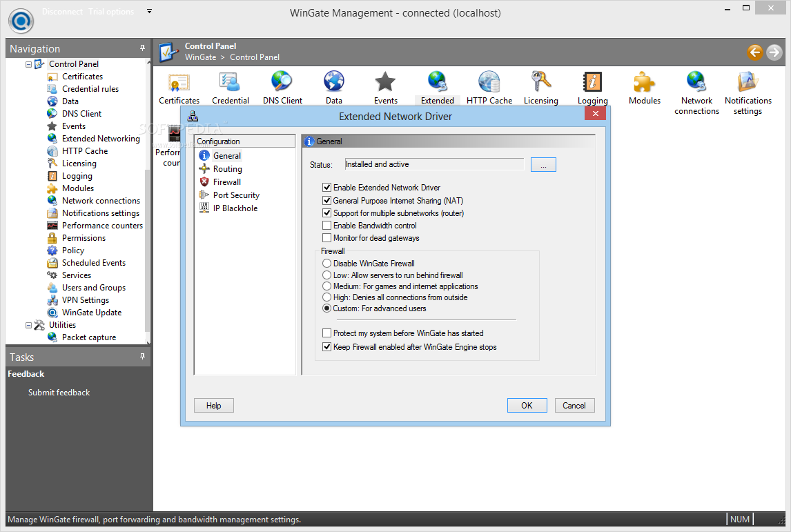This screenshot has height=532, width=791.
Task: Enable Bandwidth control checkbox
Action: click(x=327, y=226)
